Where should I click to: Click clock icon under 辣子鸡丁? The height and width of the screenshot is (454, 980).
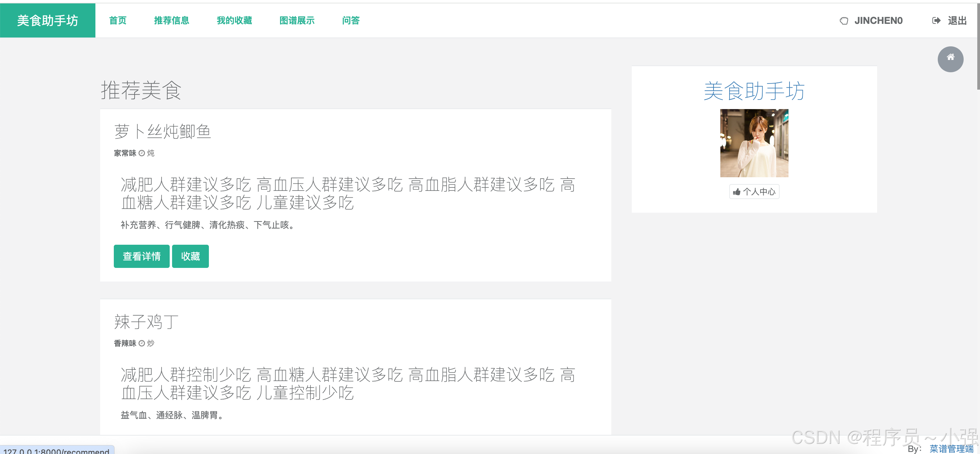pos(141,343)
